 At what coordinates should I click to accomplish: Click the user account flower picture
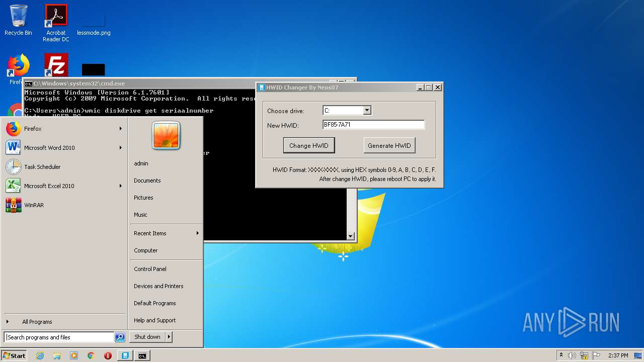tap(166, 135)
